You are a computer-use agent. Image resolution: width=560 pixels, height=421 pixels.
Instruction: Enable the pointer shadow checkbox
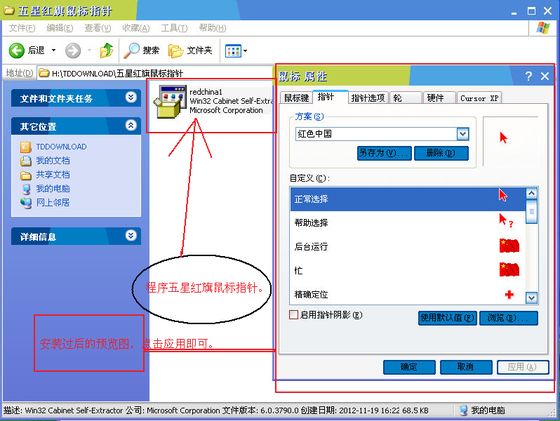294,315
